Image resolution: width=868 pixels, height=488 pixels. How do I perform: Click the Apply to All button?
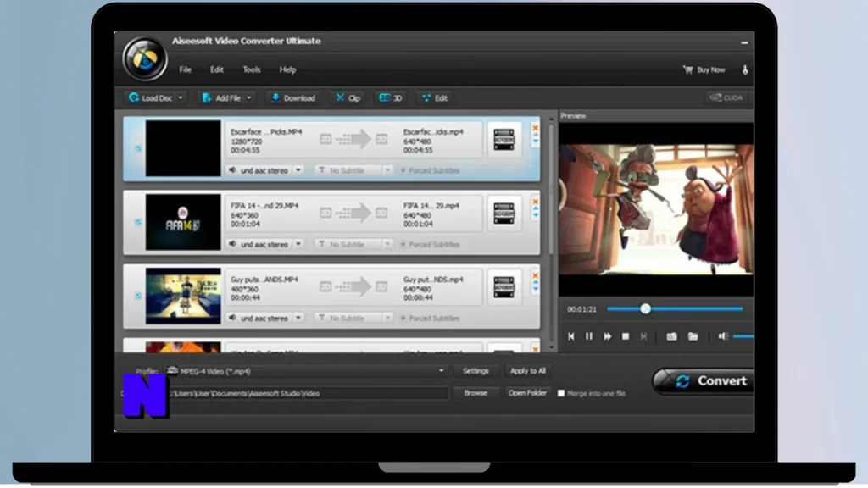(527, 371)
